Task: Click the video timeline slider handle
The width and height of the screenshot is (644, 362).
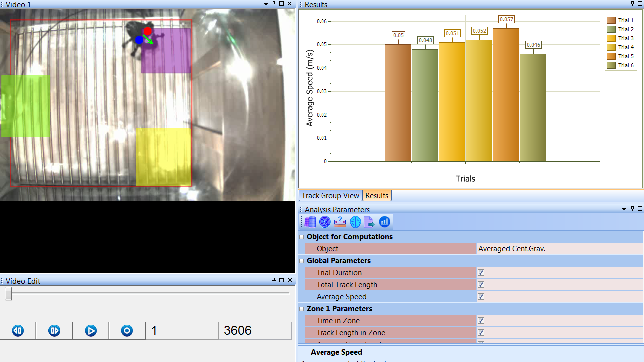Action: (8, 294)
